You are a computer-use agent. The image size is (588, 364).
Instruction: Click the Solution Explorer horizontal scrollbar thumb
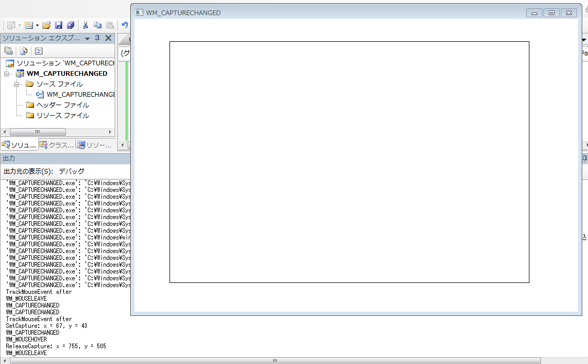(38, 132)
